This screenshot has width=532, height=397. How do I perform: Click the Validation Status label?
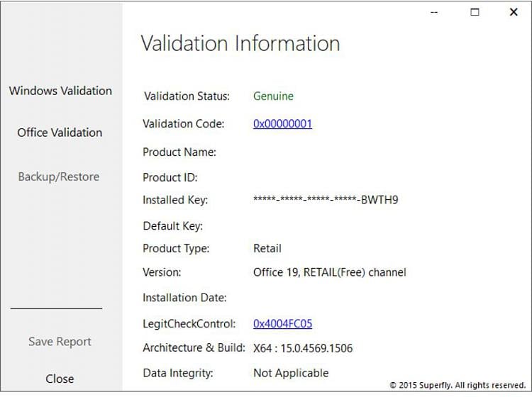(187, 96)
